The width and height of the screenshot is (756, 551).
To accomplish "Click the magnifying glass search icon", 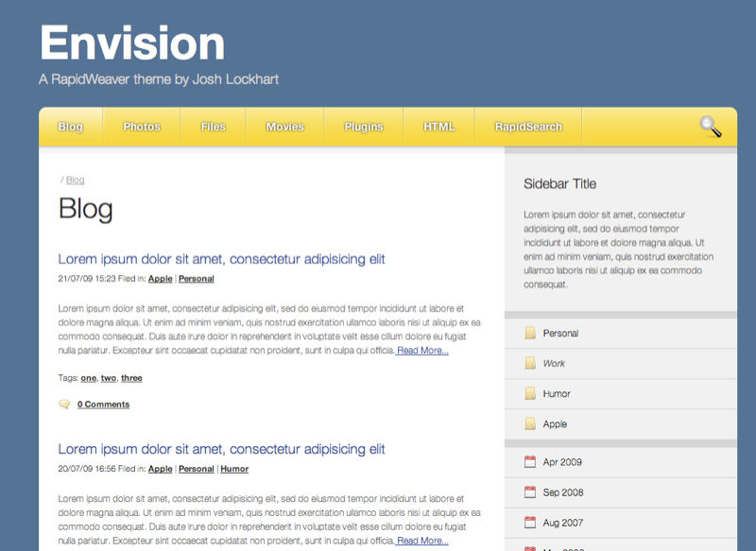I will point(711,127).
